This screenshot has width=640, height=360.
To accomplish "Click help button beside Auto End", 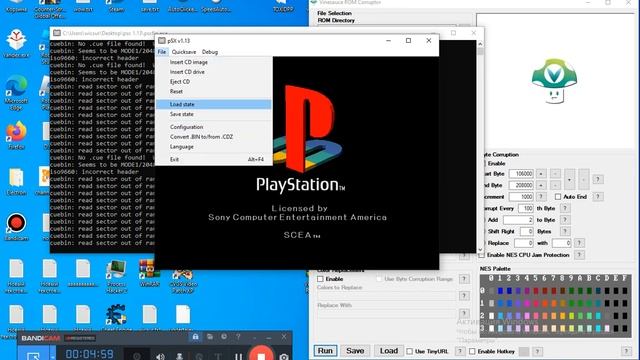I will pos(598,197).
